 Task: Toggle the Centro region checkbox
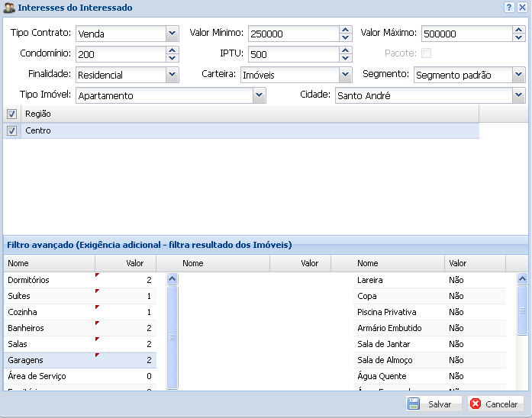[x=11, y=131]
